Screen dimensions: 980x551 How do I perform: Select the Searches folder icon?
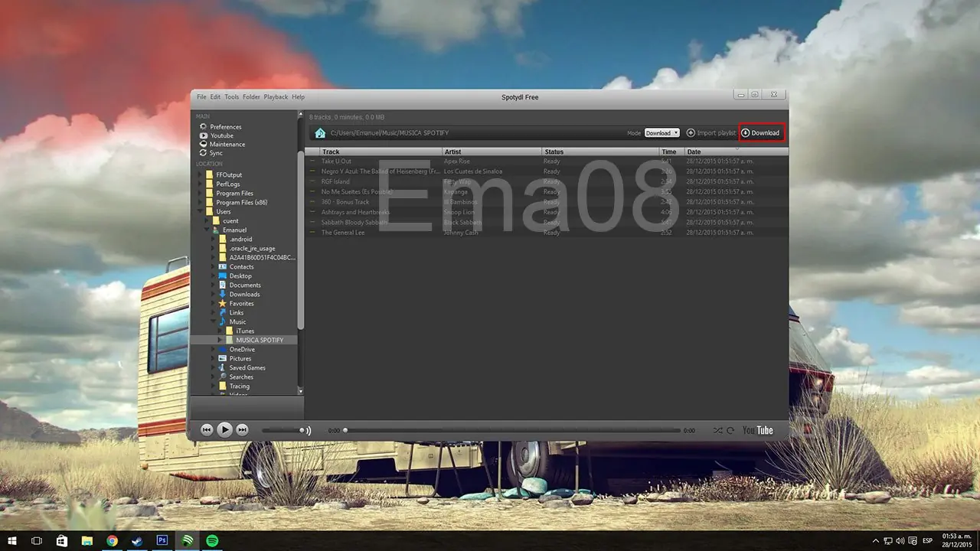click(x=223, y=377)
